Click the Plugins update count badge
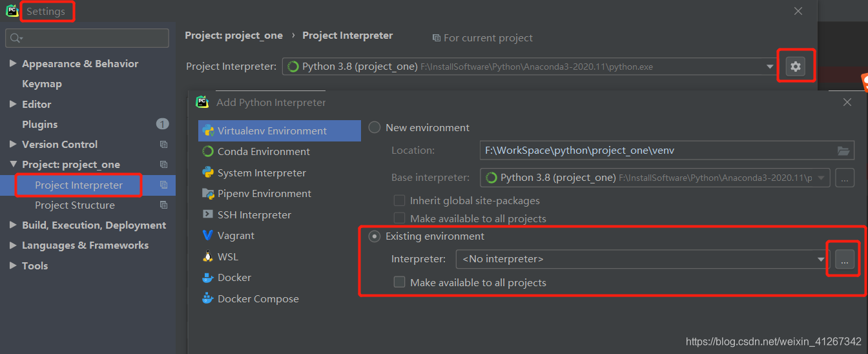The image size is (868, 354). pyautogui.click(x=162, y=123)
